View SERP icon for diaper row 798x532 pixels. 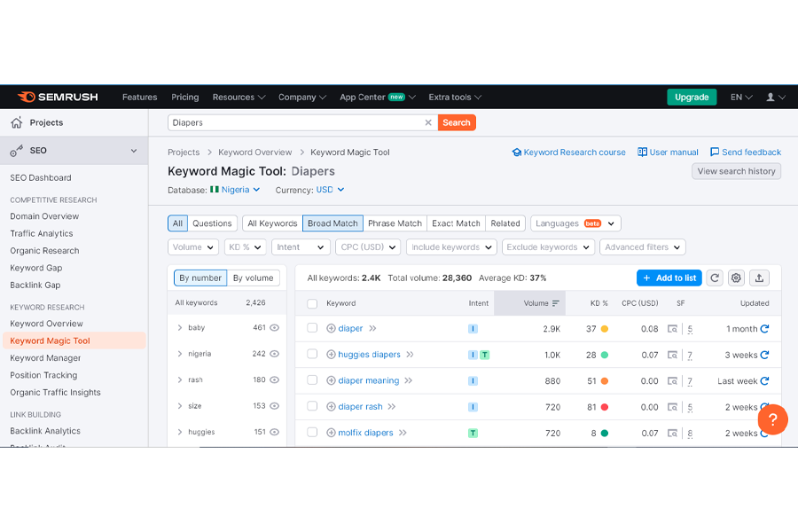coord(672,329)
